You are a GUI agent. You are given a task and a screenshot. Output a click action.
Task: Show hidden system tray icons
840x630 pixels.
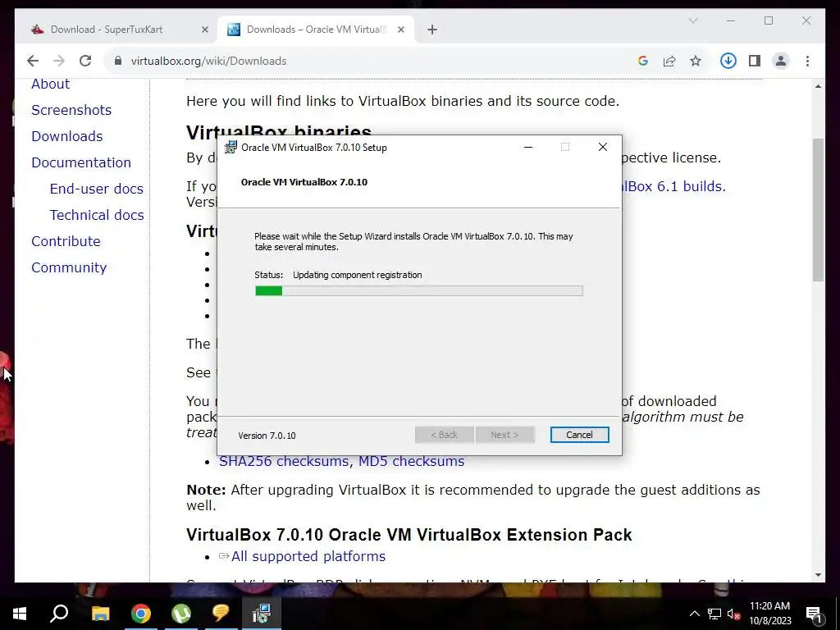click(x=694, y=614)
